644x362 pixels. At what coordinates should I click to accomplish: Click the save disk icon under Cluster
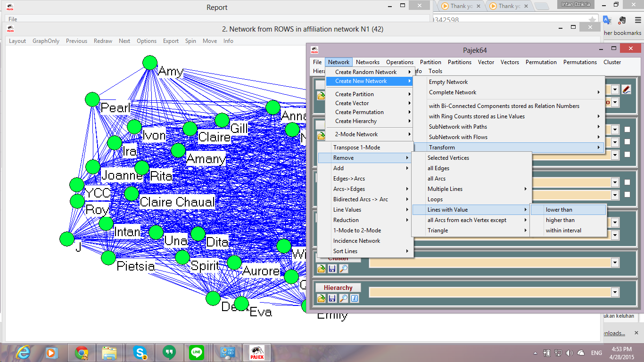[x=333, y=268]
